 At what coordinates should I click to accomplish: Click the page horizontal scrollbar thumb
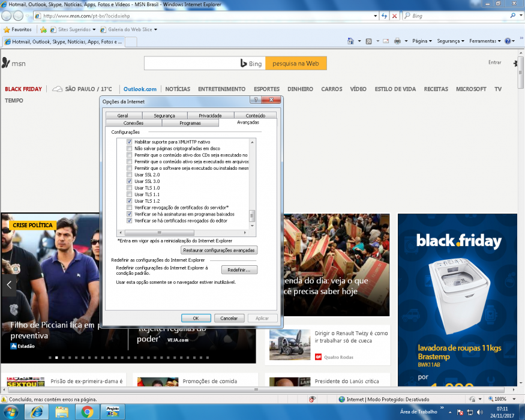[256, 390]
